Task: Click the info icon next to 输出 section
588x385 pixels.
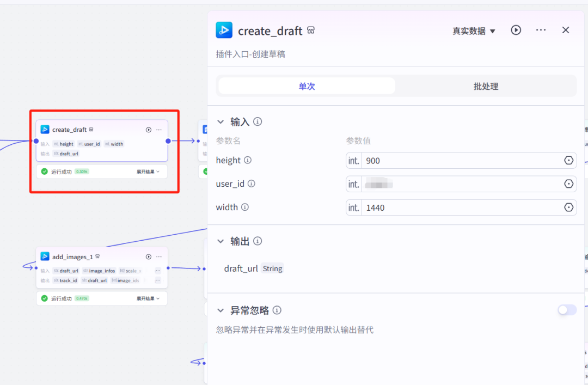Action: [257, 241]
